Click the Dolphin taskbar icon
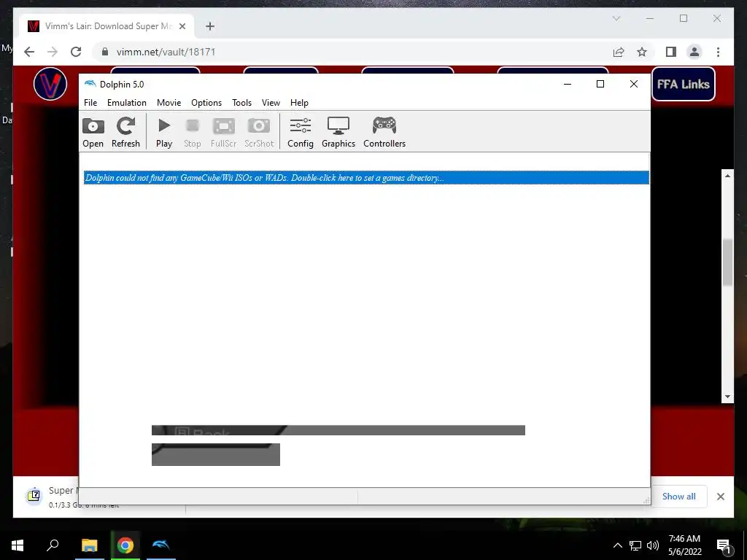The height and width of the screenshot is (560, 747). coord(160,545)
